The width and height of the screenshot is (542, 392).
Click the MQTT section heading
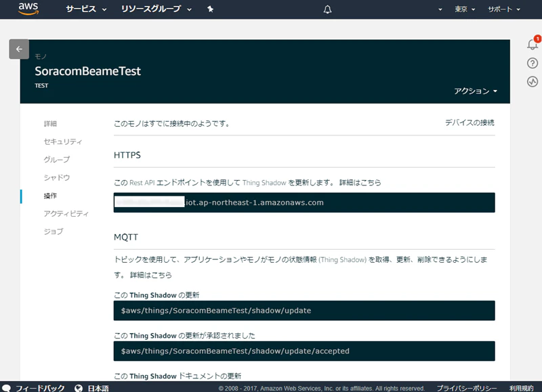[126, 237]
